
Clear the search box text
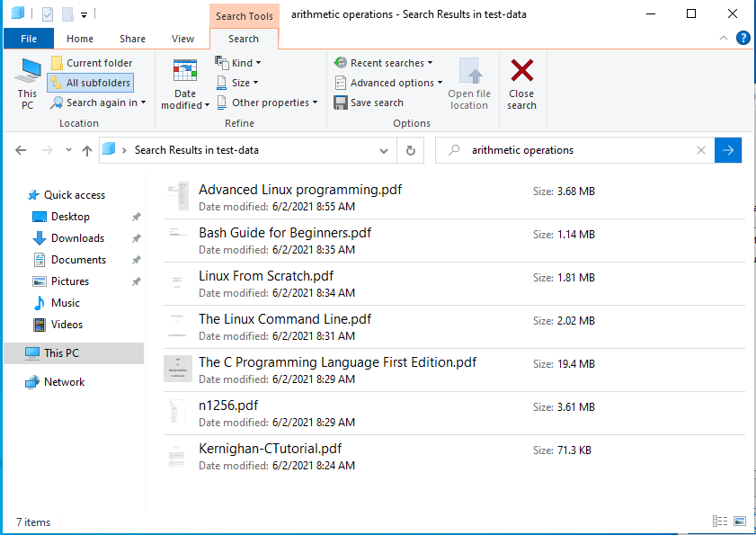click(701, 150)
